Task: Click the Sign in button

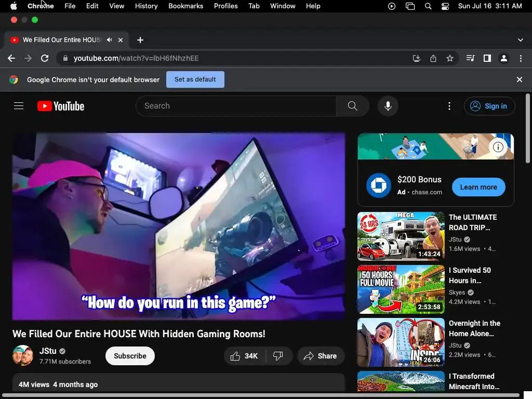Action: point(489,106)
